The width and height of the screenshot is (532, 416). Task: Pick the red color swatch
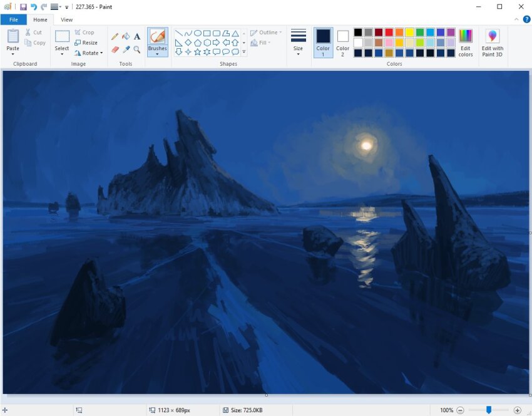tap(389, 33)
